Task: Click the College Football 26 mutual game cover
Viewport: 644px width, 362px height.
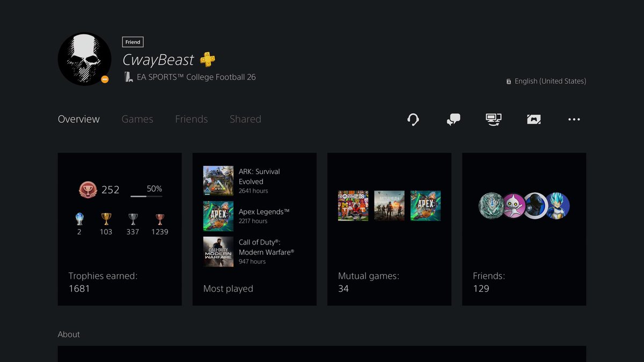Action: coord(353,206)
